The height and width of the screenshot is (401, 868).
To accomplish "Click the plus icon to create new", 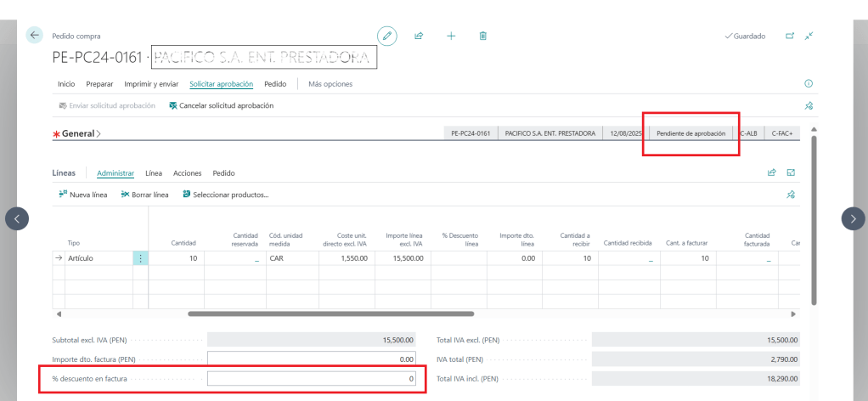I will click(451, 36).
